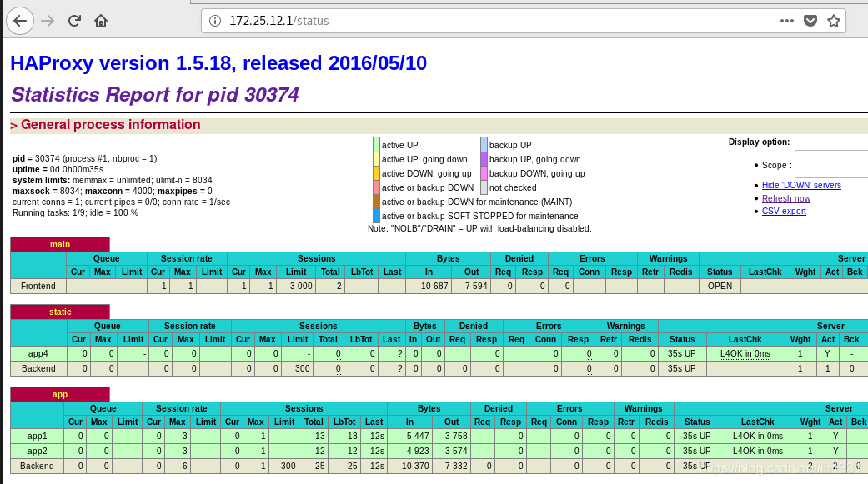
Task: Click the 35s UP status of app4
Action: pos(681,353)
